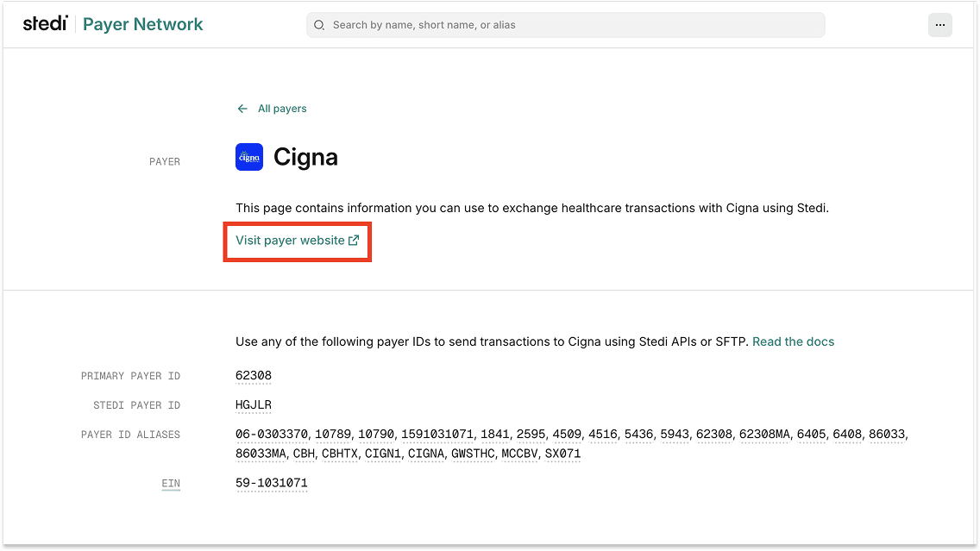Click alias 5943
This screenshot has height=551, width=980.
coord(675,435)
